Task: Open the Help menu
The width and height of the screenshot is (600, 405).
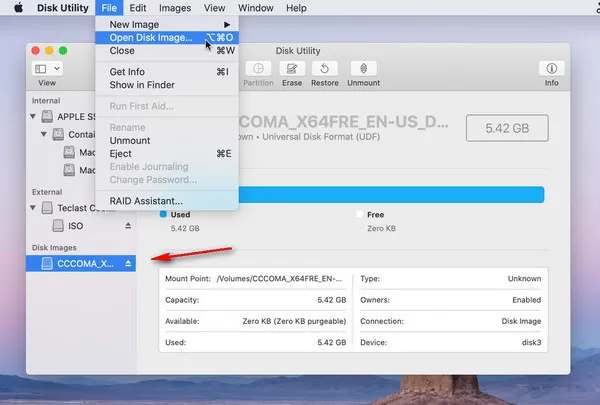Action: click(296, 8)
